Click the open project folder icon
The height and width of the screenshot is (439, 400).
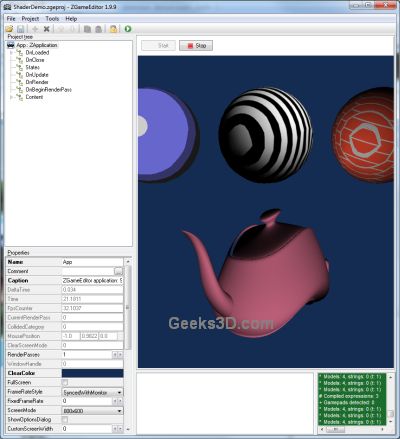pyautogui.click(x=9, y=29)
